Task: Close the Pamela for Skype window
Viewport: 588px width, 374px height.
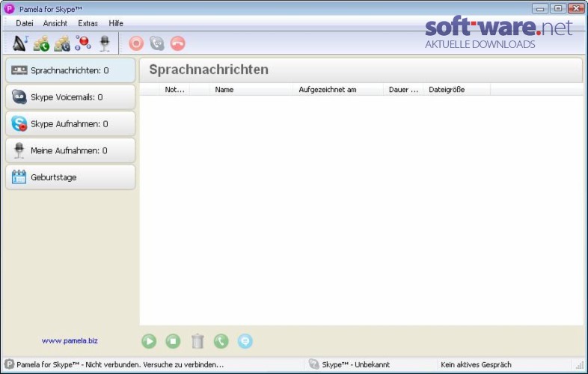Action: [x=576, y=8]
